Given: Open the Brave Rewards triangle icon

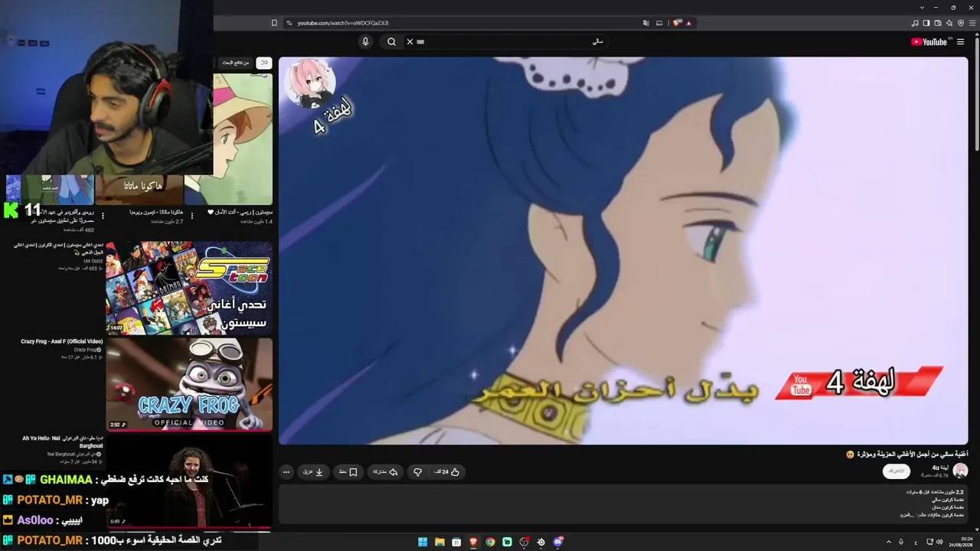Looking at the screenshot, I should (x=689, y=23).
